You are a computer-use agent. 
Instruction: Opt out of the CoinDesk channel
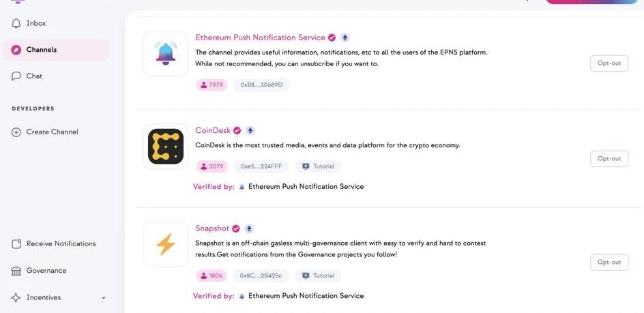pos(609,159)
